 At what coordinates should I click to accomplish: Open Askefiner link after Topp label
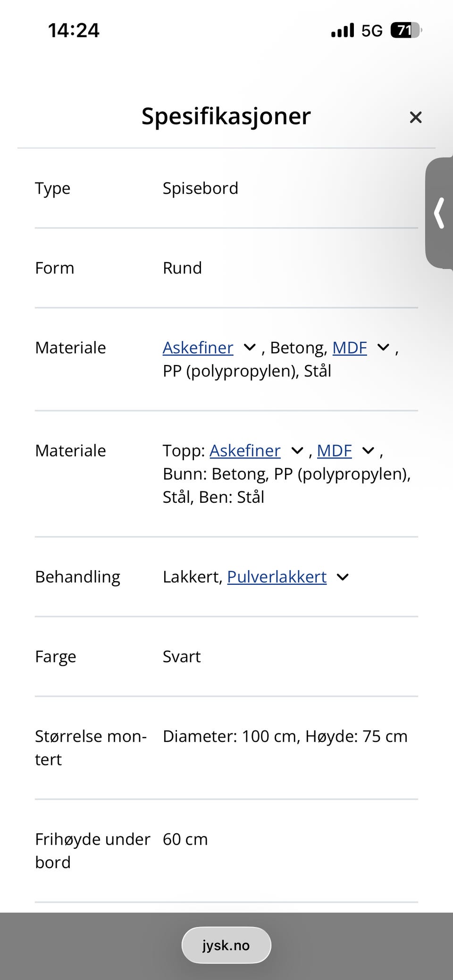[245, 450]
